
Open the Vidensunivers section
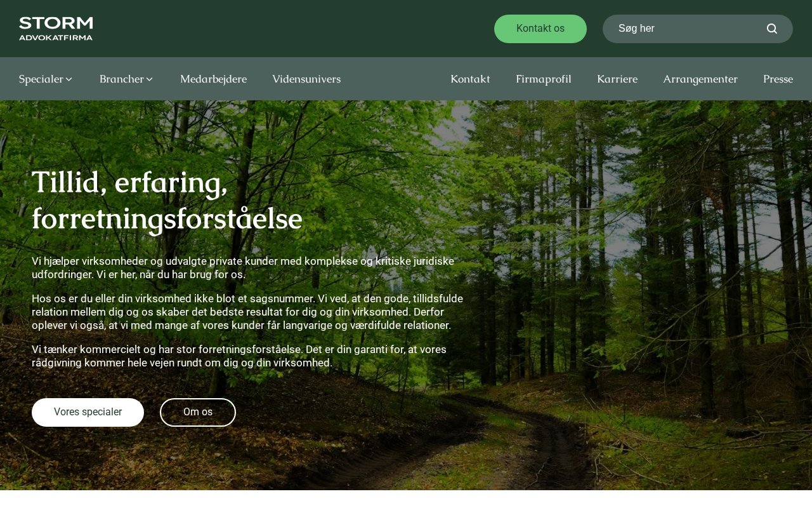pyautogui.click(x=306, y=79)
